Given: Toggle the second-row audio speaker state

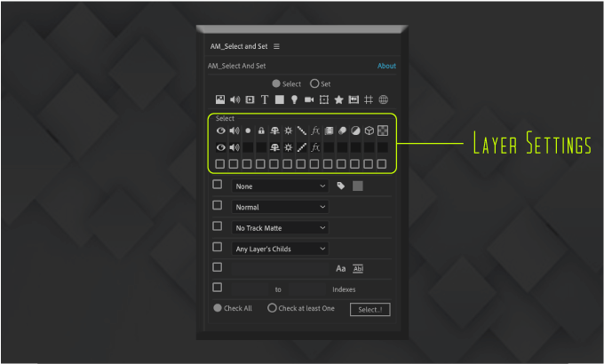Looking at the screenshot, I should pos(234,147).
